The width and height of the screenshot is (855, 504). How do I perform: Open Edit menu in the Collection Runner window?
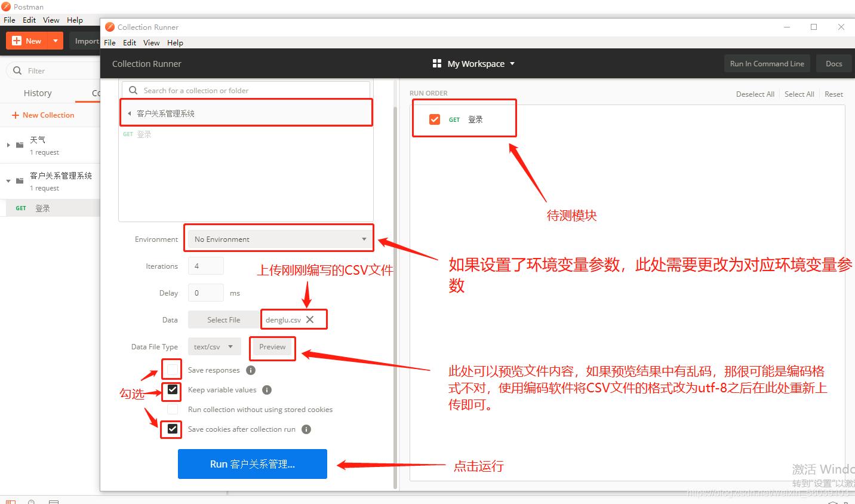[130, 42]
